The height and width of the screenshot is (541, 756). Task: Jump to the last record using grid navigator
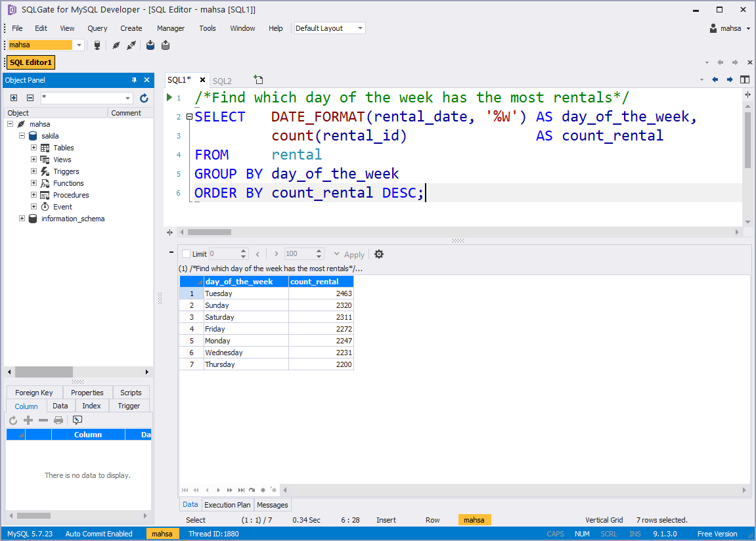(240, 490)
